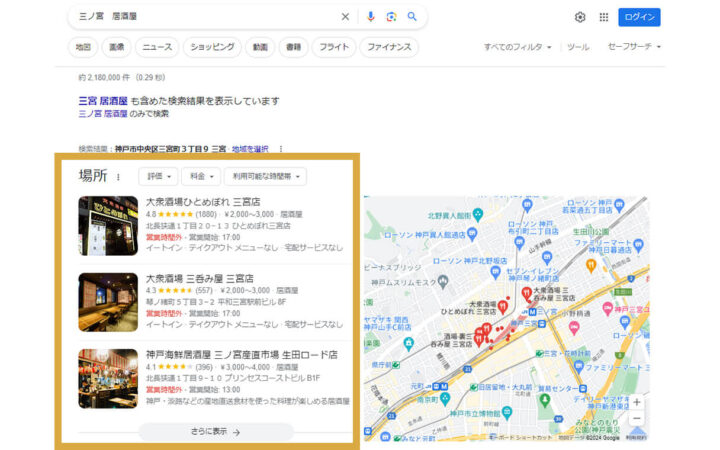Click the 三ノ宮 居酒屋 のみで検索 link
720x450 pixels.
click(124, 113)
